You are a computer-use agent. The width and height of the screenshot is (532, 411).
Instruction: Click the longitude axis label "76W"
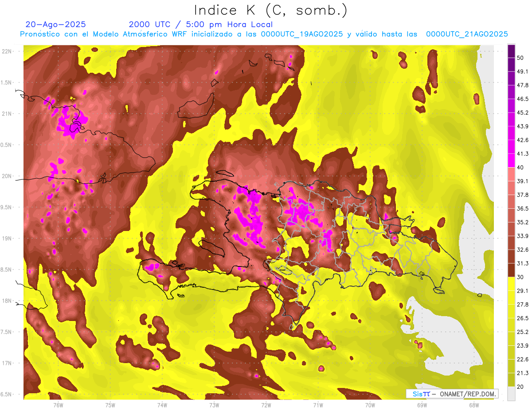pyautogui.click(x=58, y=405)
